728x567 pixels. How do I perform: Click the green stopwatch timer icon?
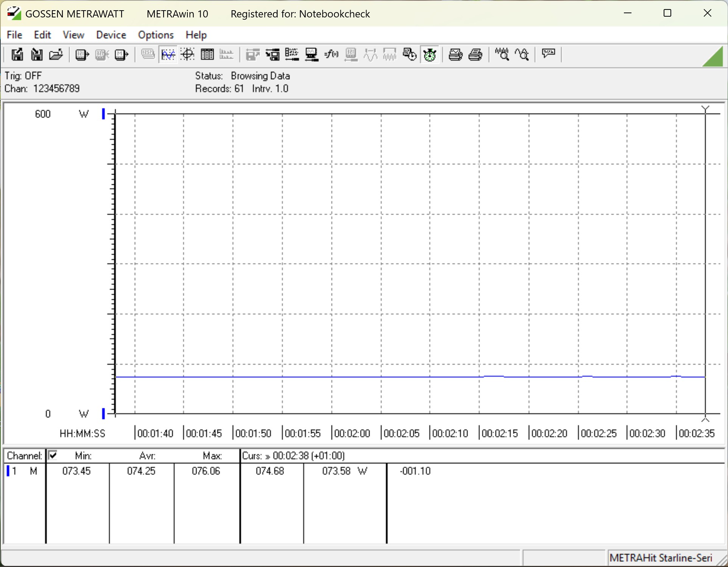(430, 55)
